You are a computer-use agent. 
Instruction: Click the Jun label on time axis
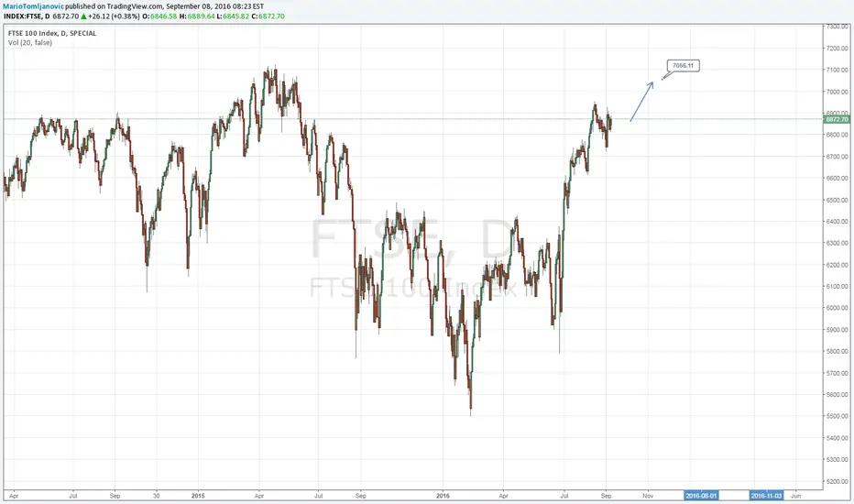pos(795,496)
